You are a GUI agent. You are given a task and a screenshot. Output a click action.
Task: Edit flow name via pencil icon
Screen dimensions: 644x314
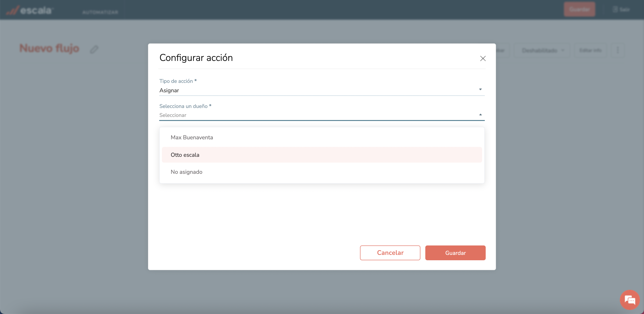pyautogui.click(x=94, y=49)
